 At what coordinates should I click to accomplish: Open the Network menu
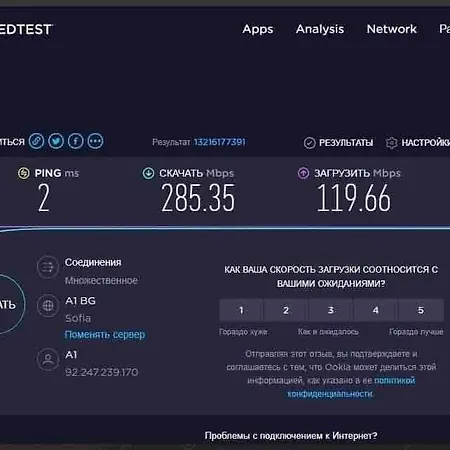392,29
